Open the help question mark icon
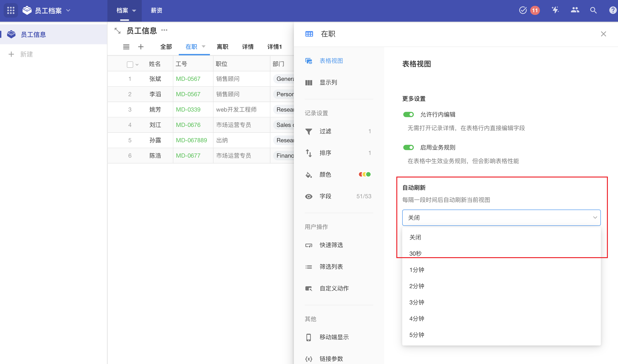Image resolution: width=618 pixels, height=364 pixels. coord(612,10)
